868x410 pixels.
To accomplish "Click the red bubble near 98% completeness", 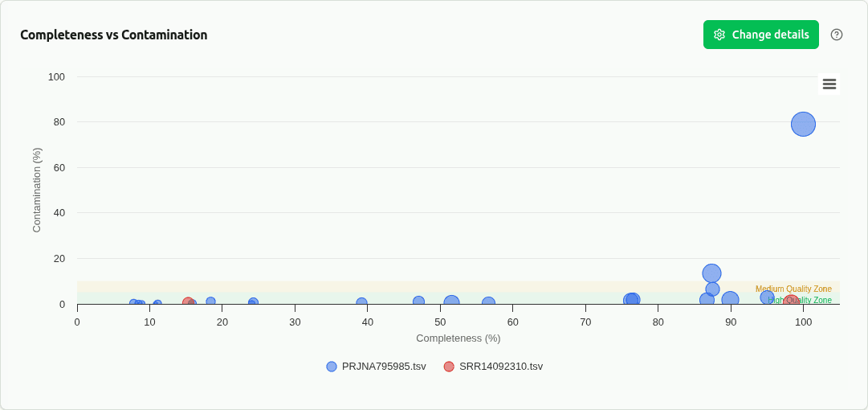I will (x=791, y=302).
